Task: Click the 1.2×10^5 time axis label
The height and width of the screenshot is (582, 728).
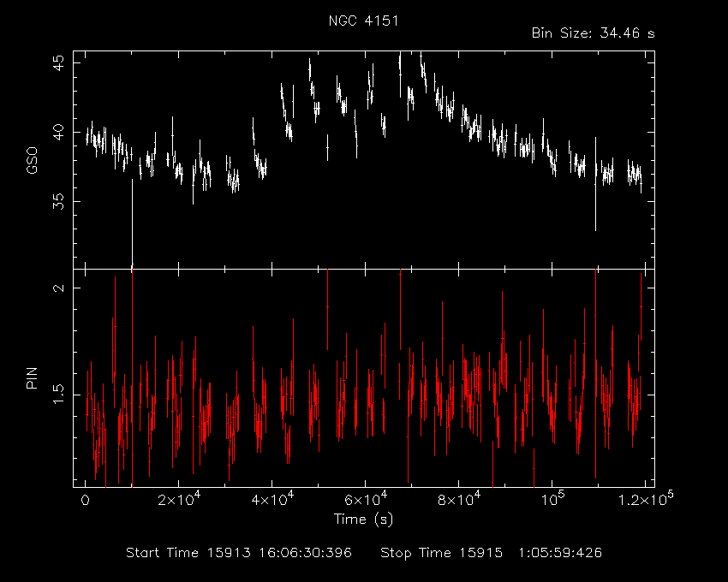Action: (647, 499)
